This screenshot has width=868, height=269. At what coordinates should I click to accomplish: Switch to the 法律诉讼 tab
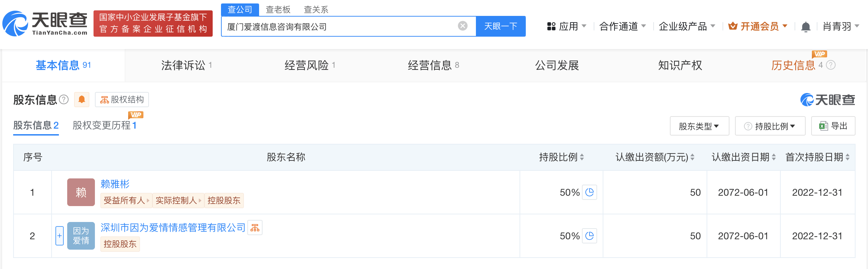pyautogui.click(x=183, y=65)
